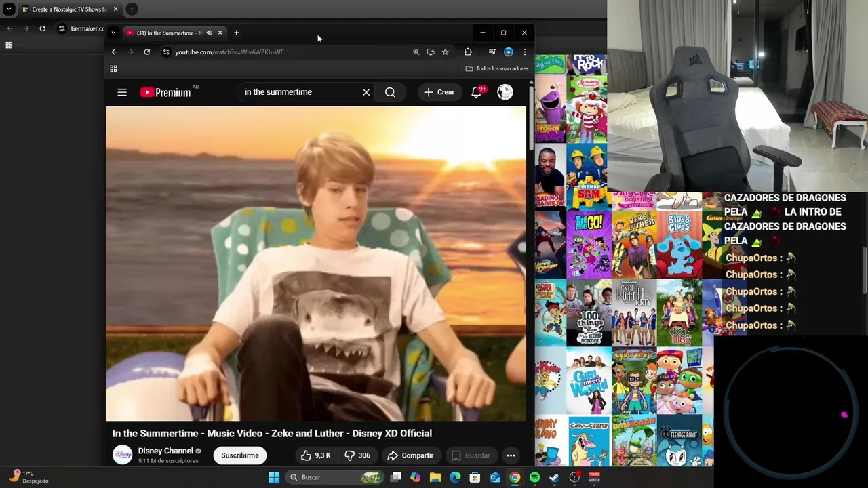Viewport: 868px width, 488px height.
Task: Reload the YouTube page
Action: pos(146,52)
